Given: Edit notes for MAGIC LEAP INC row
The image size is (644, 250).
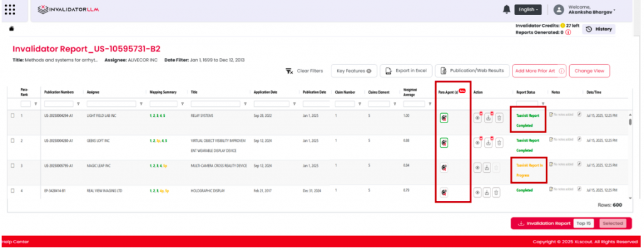Looking at the screenshot, I should pyautogui.click(x=579, y=164).
